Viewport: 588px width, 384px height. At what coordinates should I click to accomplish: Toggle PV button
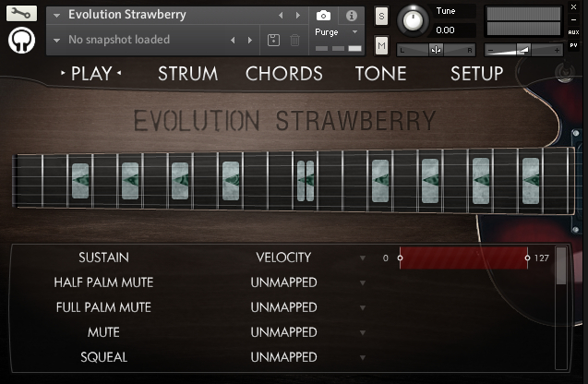[573, 45]
